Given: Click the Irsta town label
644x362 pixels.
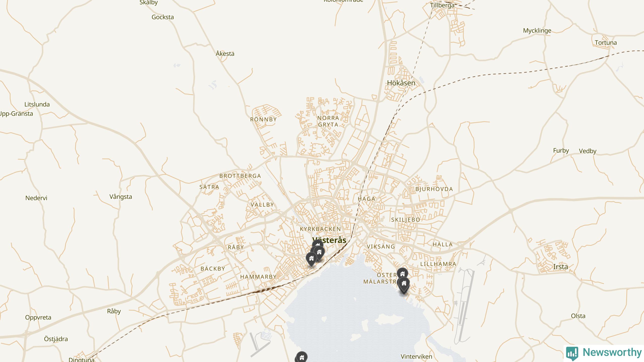Looking at the screenshot, I should tap(560, 267).
